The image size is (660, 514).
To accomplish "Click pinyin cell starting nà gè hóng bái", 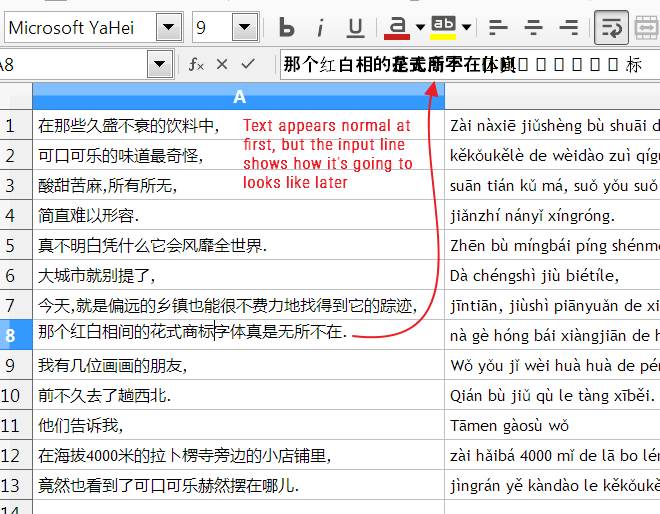I will 552,335.
